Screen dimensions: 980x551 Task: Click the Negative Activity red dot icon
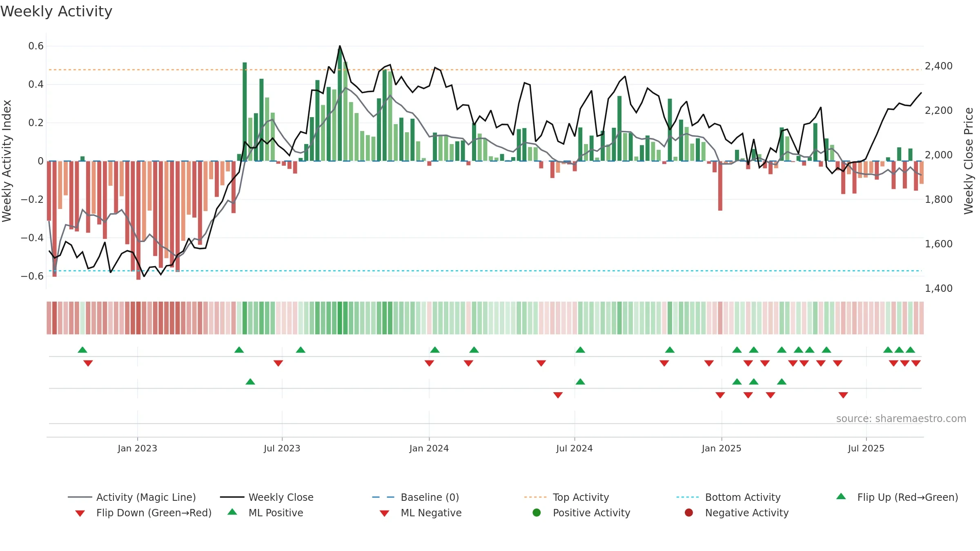coord(689,512)
